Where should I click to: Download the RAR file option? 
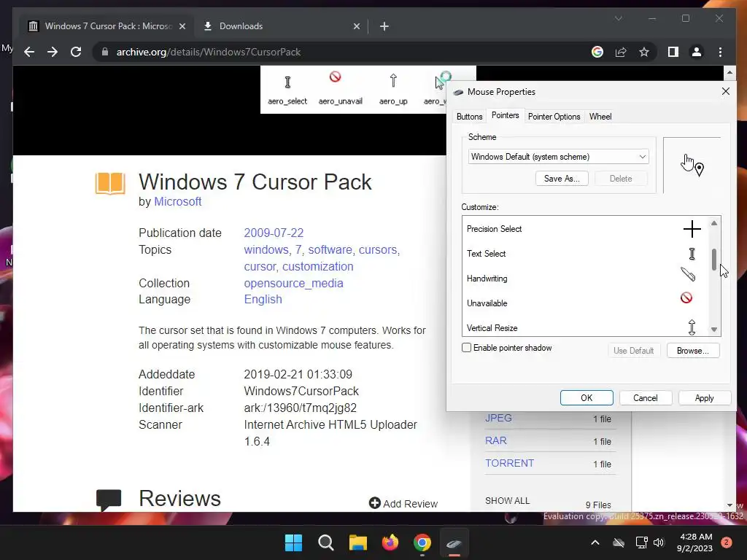[496, 441]
